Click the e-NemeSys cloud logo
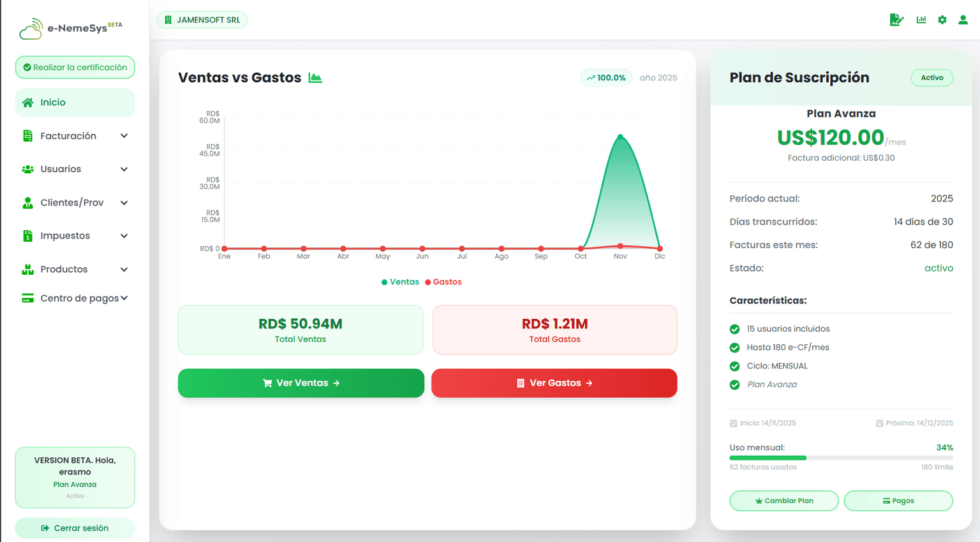This screenshot has height=542, width=980. coord(31,29)
